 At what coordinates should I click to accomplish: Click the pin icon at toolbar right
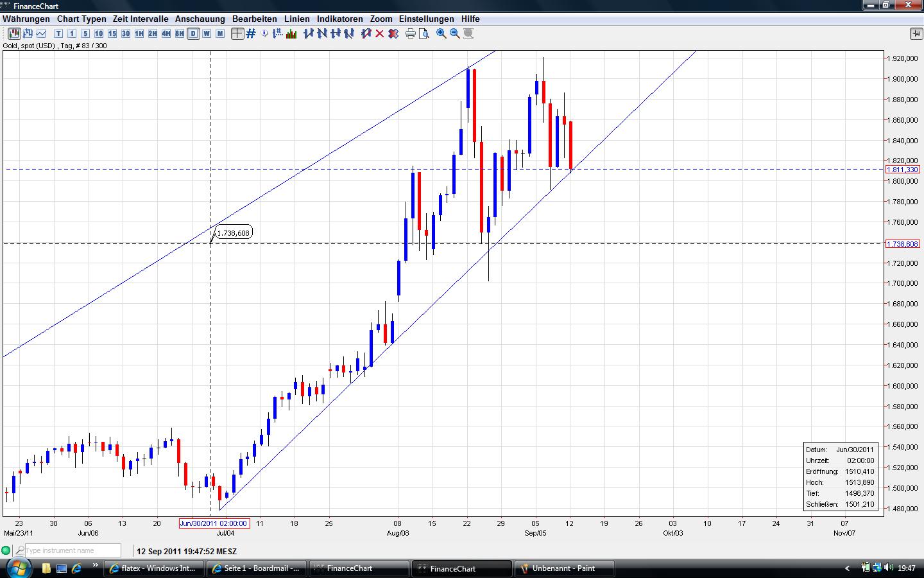coord(916,33)
